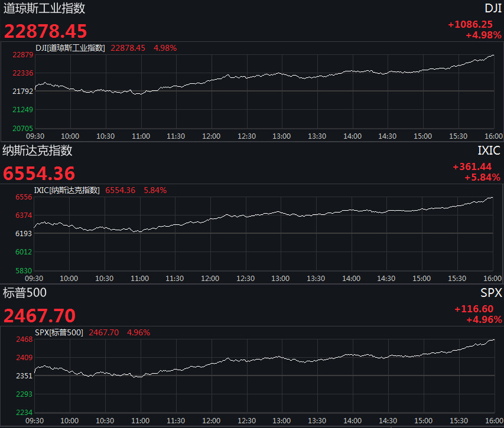Click the large 22878.45 price
This screenshot has height=428, width=504.
point(45,31)
